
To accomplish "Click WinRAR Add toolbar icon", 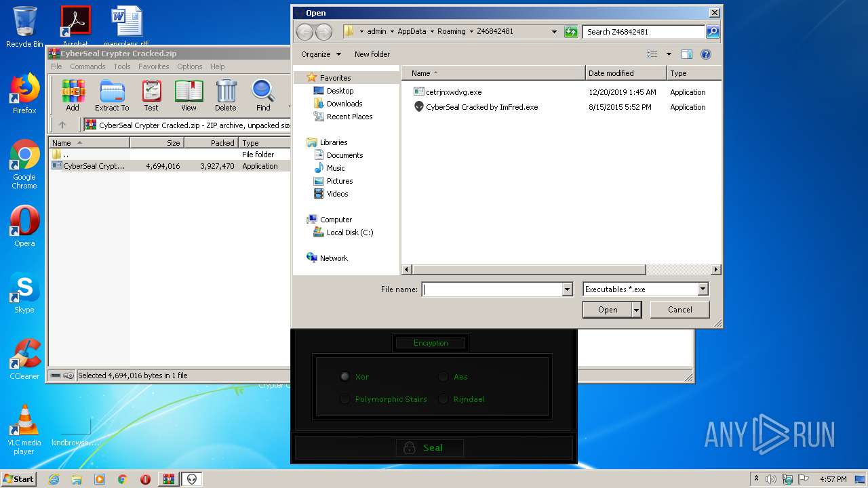I will [x=73, y=96].
